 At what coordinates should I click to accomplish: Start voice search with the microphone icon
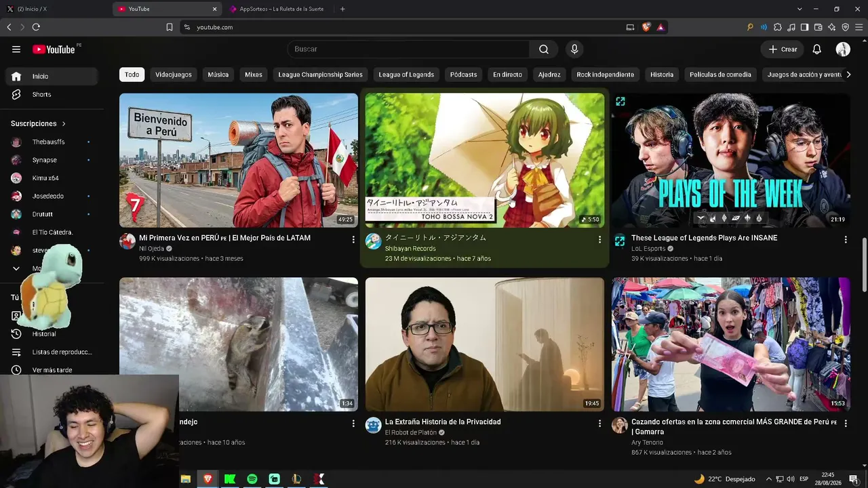(574, 49)
